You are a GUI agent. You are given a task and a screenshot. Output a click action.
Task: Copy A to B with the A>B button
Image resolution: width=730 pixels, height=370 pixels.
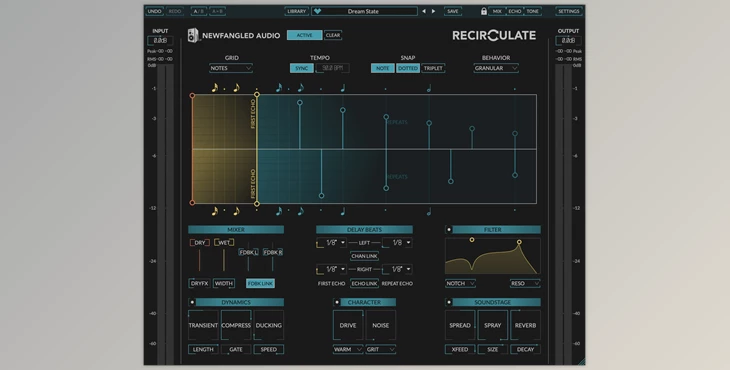pyautogui.click(x=217, y=11)
